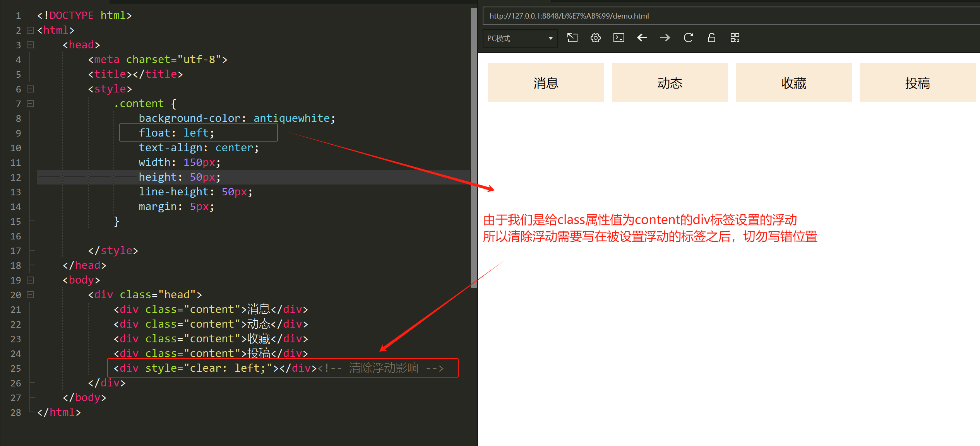Collapse the body fold on line 19

click(30, 280)
